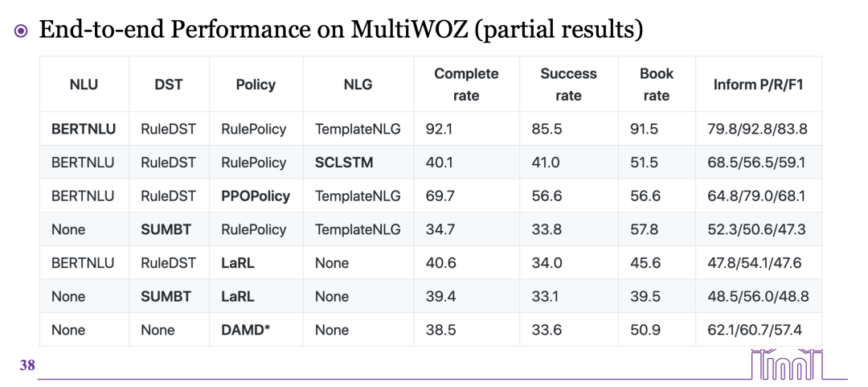Select the slide title about MultiWOZ performance
This screenshot has height=387, width=868.
pos(341,30)
